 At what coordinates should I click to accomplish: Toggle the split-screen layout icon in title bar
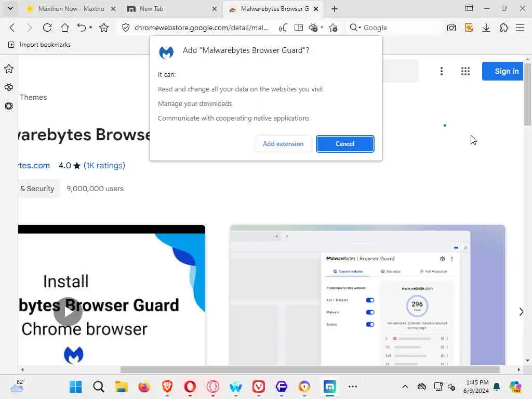(x=469, y=8)
